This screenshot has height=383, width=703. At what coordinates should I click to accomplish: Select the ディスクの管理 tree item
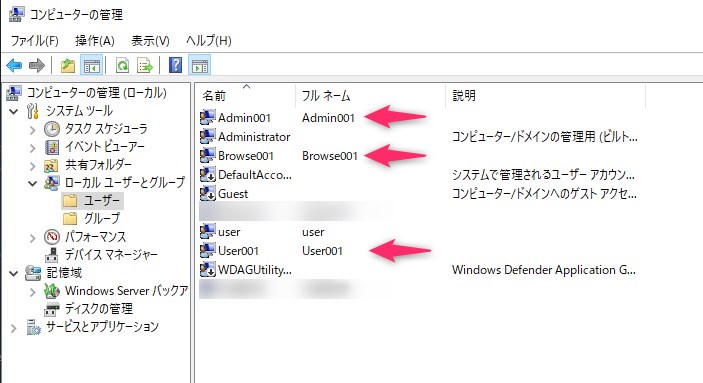pos(99,309)
